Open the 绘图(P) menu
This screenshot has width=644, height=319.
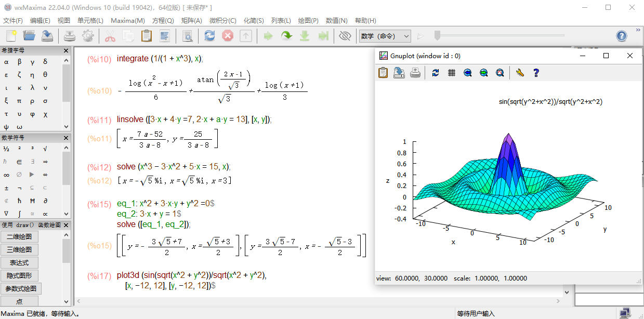[x=308, y=21]
